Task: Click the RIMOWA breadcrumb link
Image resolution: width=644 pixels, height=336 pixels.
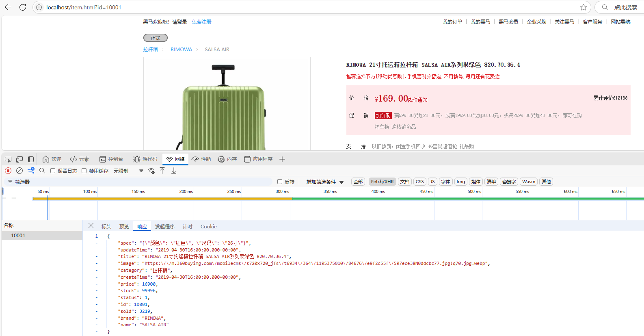Action: pyautogui.click(x=181, y=50)
